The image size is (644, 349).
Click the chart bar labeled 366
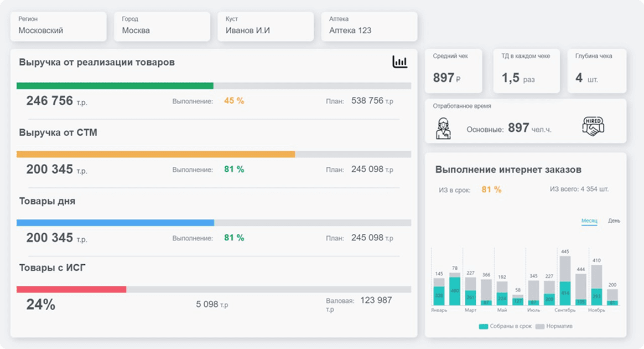pyautogui.click(x=486, y=292)
